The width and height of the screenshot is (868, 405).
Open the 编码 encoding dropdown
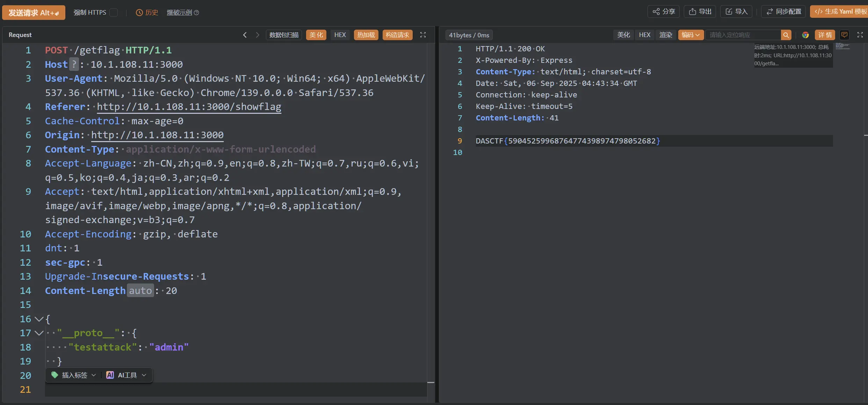[x=690, y=35]
